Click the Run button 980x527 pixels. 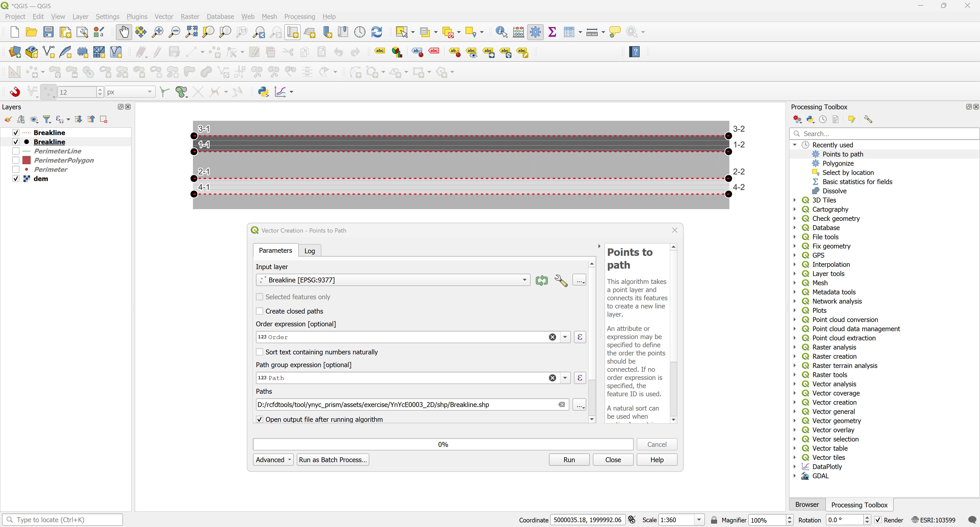click(x=569, y=460)
